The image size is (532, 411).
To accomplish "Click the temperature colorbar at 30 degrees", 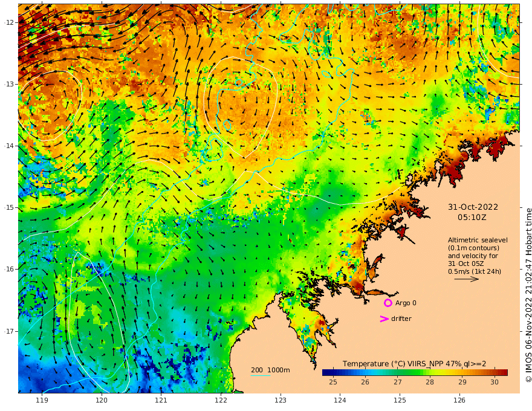I will tap(495, 372).
